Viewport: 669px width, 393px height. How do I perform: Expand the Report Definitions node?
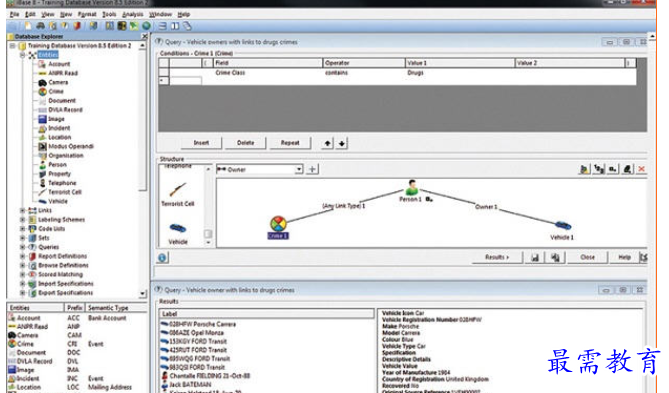23,256
